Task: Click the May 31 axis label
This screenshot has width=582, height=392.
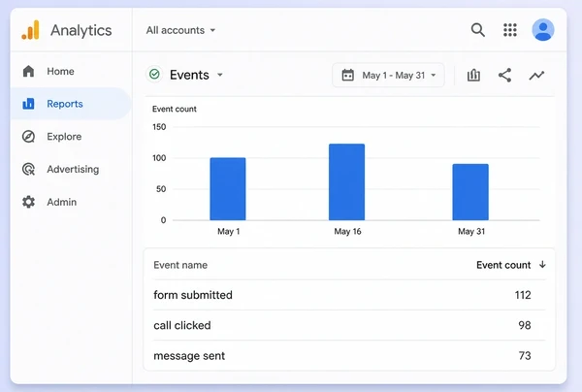Action: 471,231
